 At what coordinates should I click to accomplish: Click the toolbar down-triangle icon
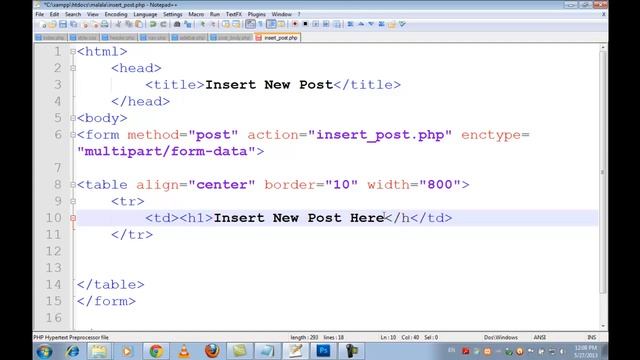pos(371,24)
